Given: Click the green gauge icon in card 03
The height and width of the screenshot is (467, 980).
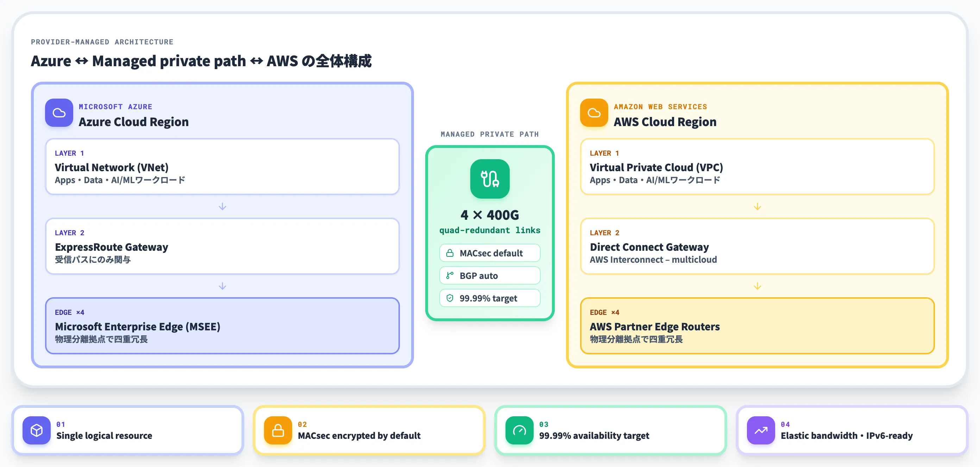Looking at the screenshot, I should coord(519,430).
